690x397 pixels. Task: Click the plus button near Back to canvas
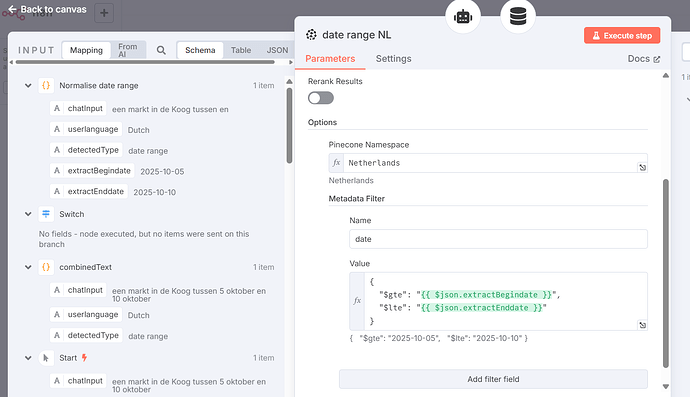click(x=104, y=13)
